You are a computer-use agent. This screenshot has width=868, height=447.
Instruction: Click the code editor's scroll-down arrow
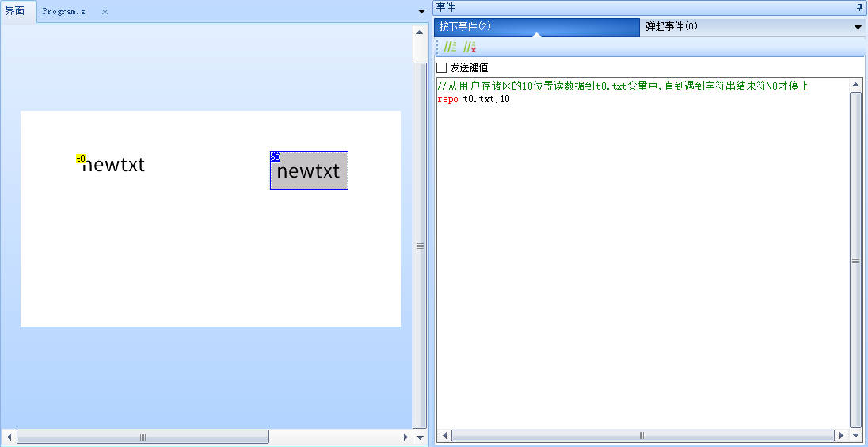[x=855, y=436]
